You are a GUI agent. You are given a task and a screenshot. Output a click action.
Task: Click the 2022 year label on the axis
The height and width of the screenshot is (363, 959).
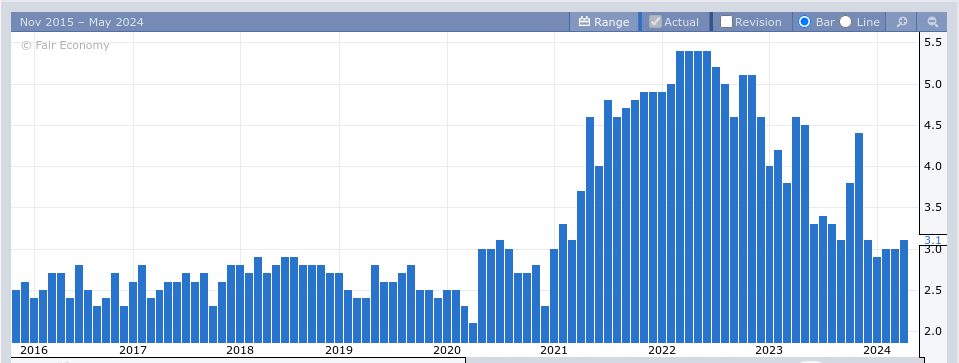pyautogui.click(x=662, y=350)
